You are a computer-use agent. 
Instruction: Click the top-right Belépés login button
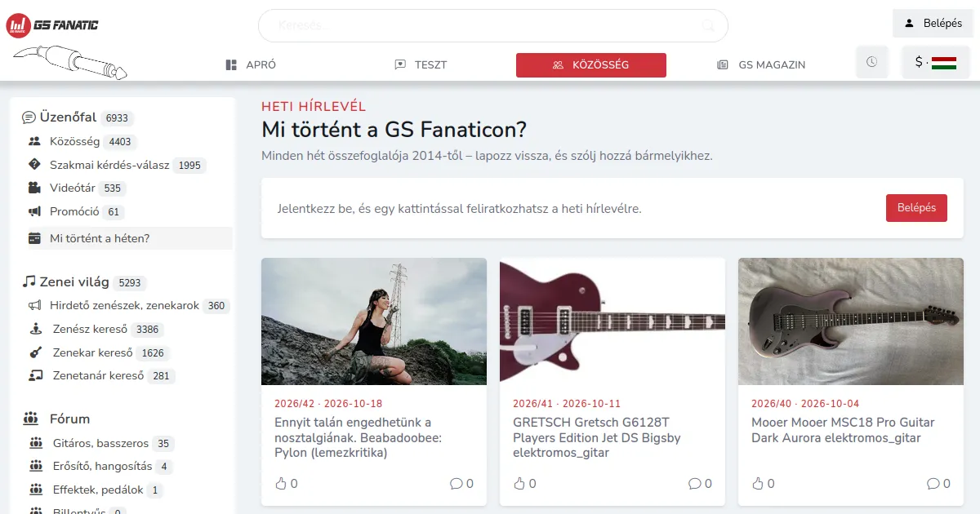click(933, 24)
